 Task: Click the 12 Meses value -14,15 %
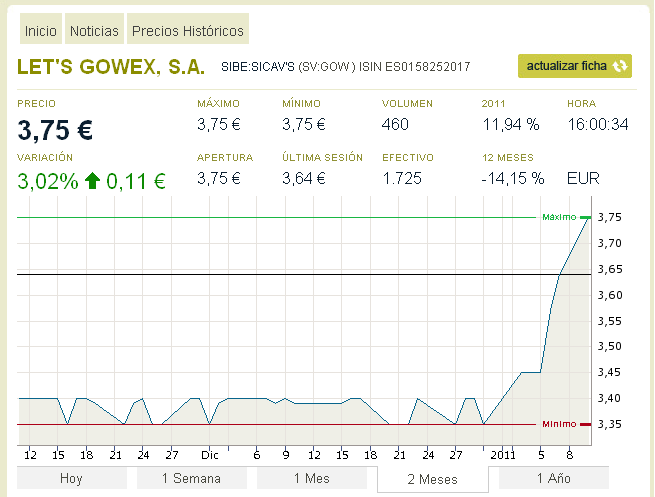513,179
